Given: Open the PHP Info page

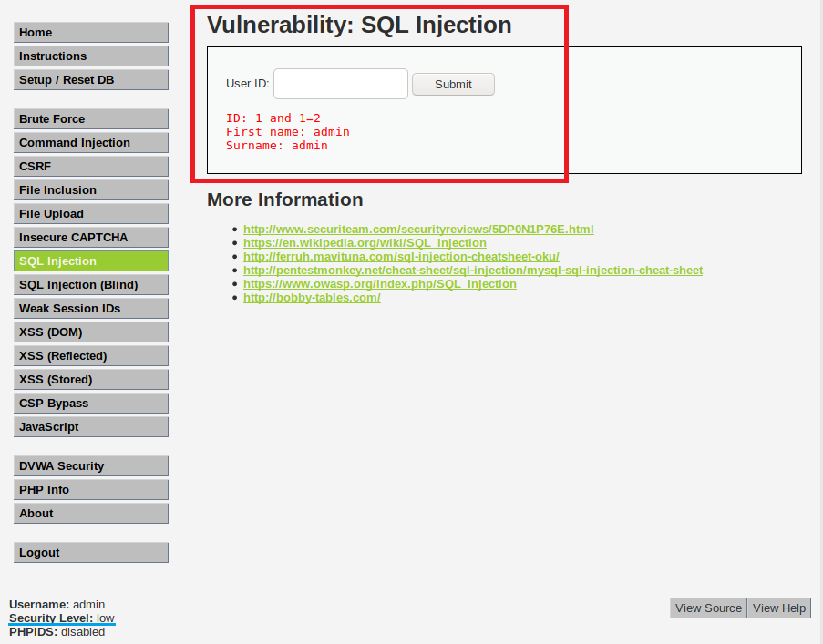Looking at the screenshot, I should [91, 490].
